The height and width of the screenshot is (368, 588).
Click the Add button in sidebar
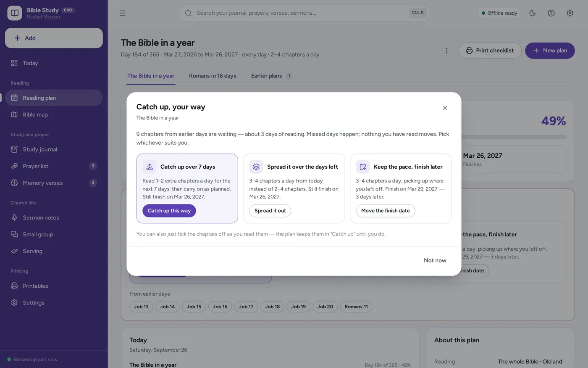coord(54,38)
